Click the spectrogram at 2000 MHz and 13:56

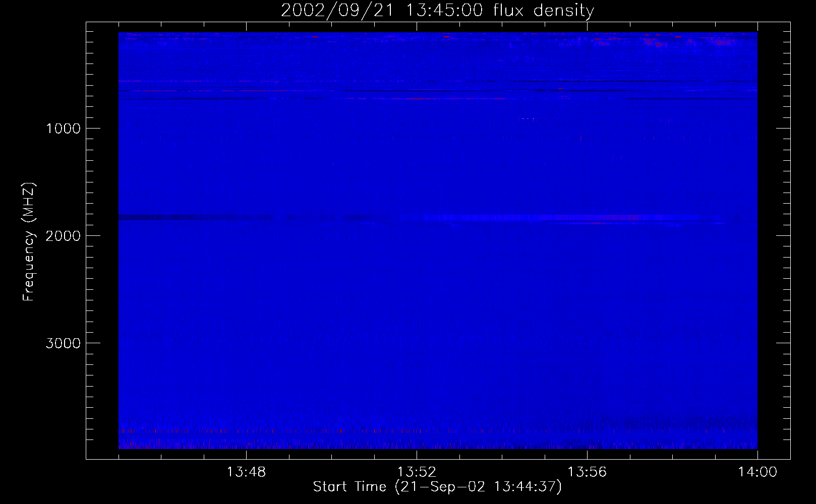pyautogui.click(x=587, y=235)
